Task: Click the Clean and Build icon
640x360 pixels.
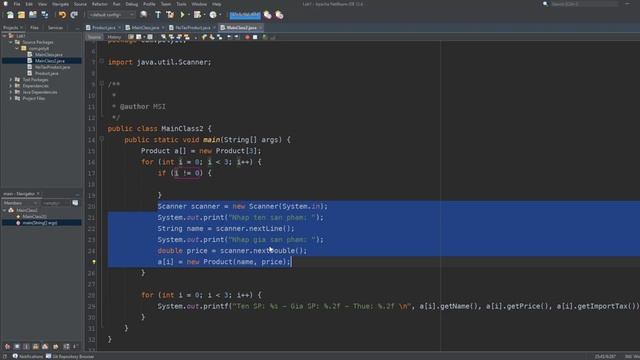Action: (x=170, y=15)
